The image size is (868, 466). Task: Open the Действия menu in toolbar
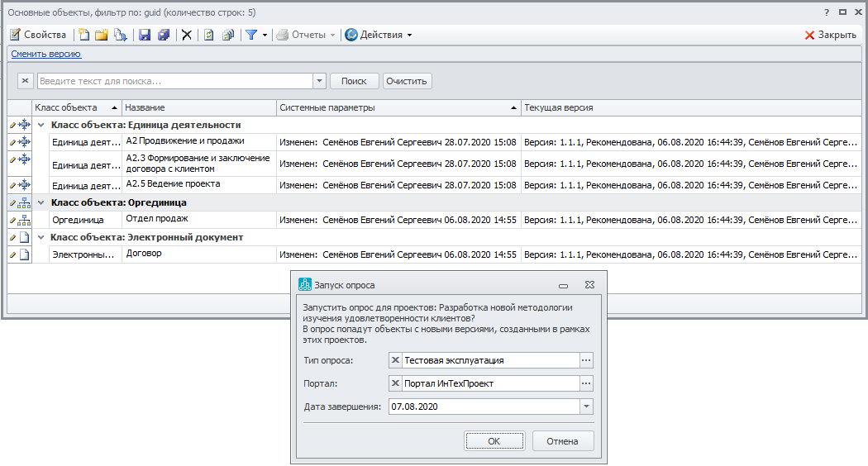tap(378, 35)
